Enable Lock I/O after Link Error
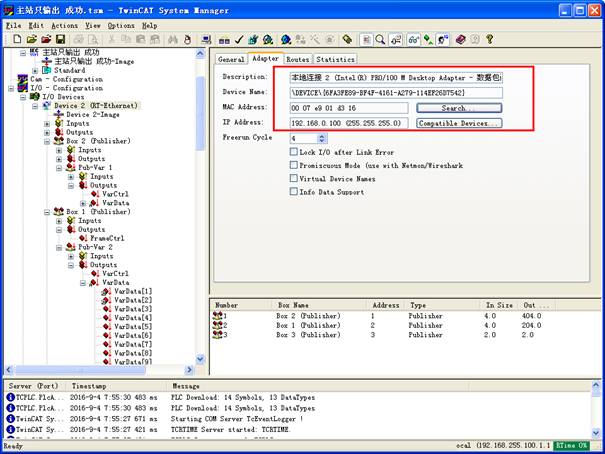This screenshot has width=605, height=454. pyautogui.click(x=293, y=152)
